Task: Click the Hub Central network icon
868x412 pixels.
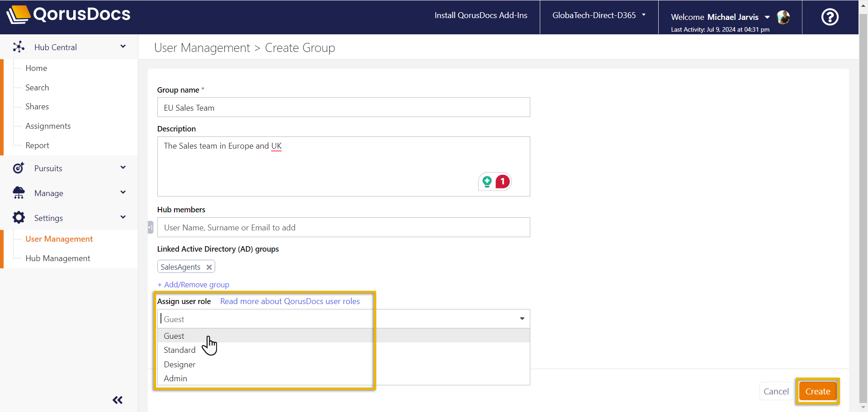Action: (19, 47)
